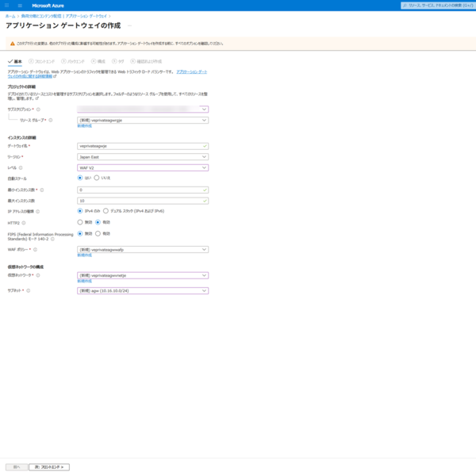This screenshot has width=476, height=476.
Task: Click the ホーム breadcrumb link
Action: (10, 16)
